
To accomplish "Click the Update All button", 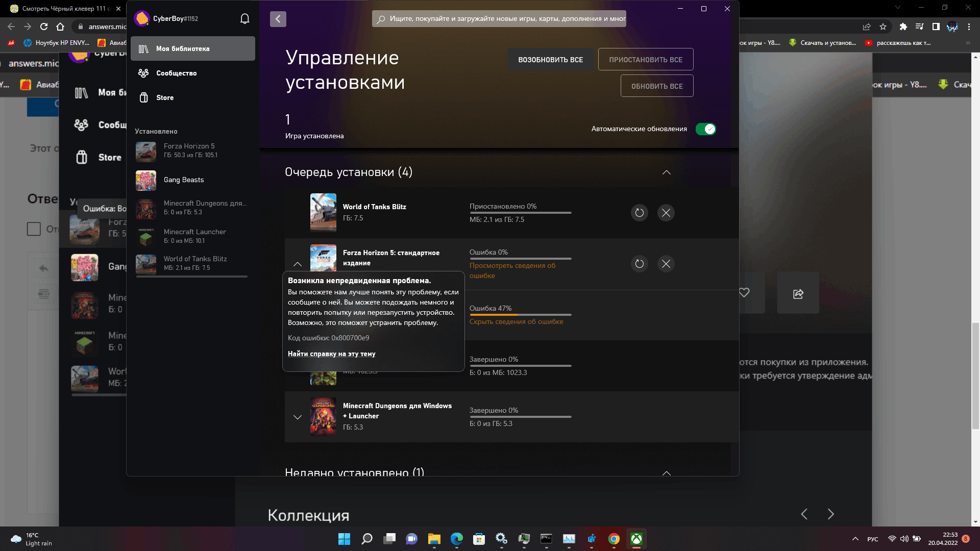I will click(x=657, y=86).
